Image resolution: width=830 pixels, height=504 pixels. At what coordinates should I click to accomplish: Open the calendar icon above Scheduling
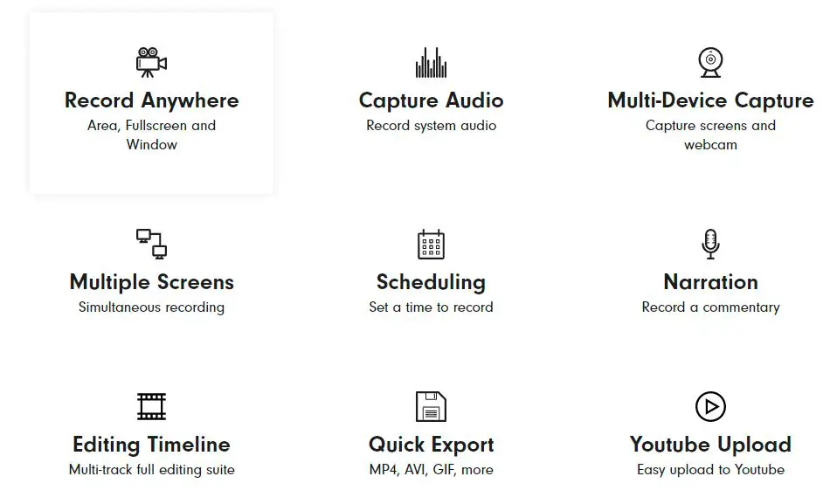pyautogui.click(x=431, y=244)
